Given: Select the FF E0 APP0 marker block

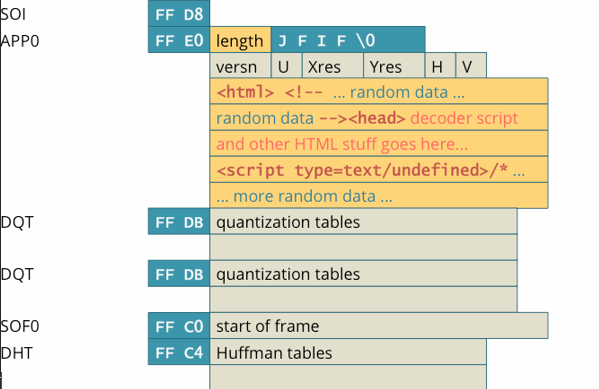Looking at the screenshot, I should pyautogui.click(x=179, y=40).
